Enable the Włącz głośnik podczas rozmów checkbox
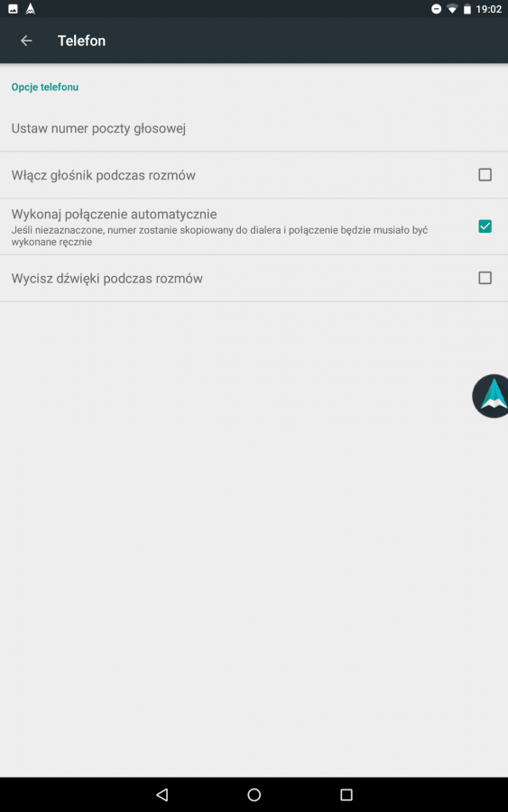 485,174
